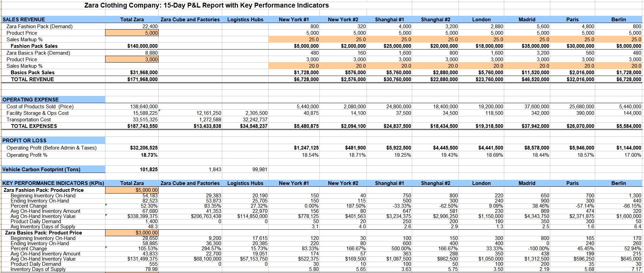This screenshot has width=644, height=273.
Task: Click fashion inventory value '$338,399,375'
Action: coord(143,216)
